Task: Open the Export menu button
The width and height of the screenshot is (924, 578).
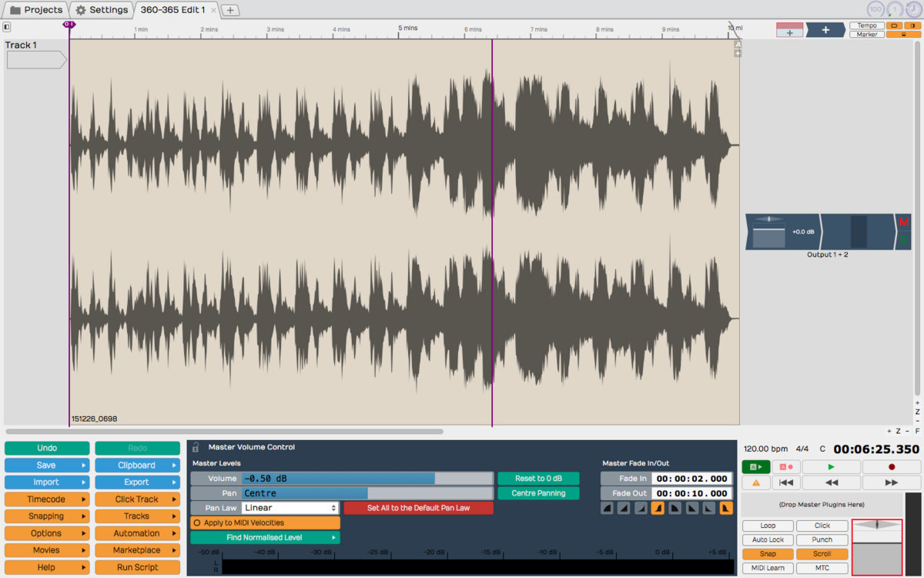Action: click(137, 482)
